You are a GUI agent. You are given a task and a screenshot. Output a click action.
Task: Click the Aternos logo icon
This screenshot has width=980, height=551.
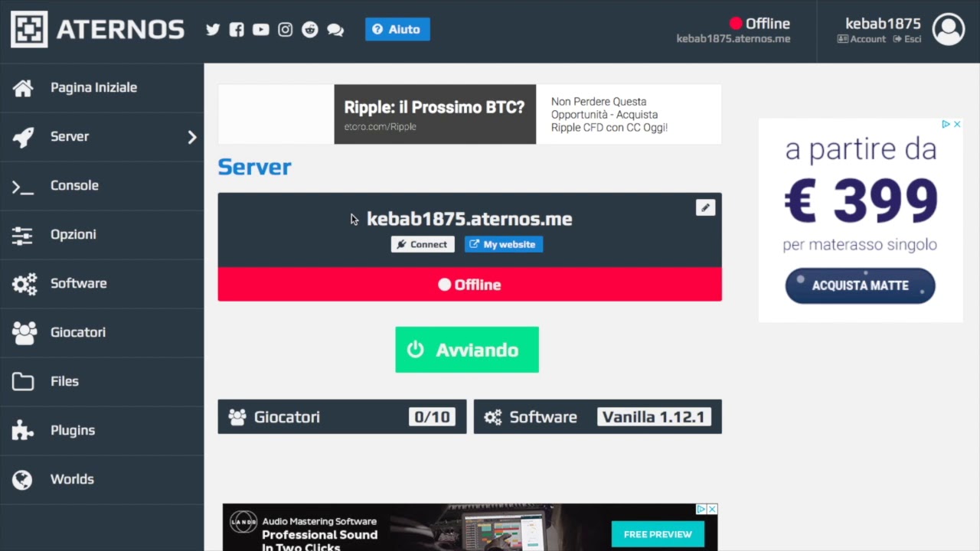click(x=29, y=29)
